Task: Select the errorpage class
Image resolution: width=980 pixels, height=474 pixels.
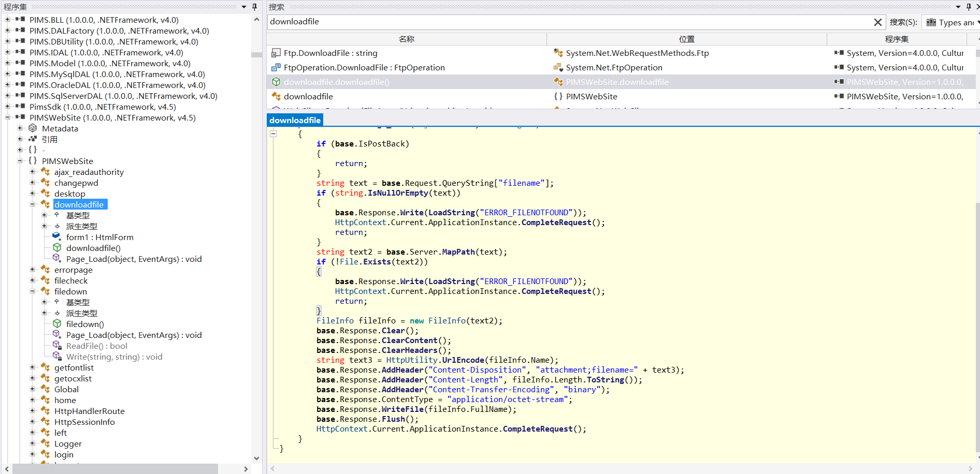Action: point(74,270)
